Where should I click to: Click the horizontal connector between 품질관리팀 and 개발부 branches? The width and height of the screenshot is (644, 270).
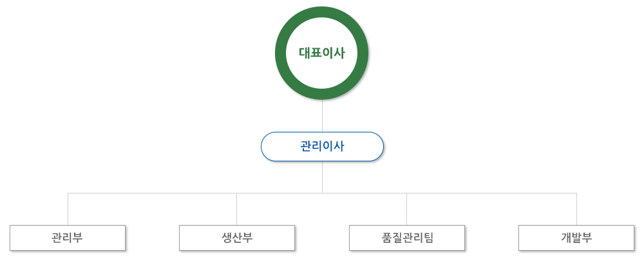(491, 193)
